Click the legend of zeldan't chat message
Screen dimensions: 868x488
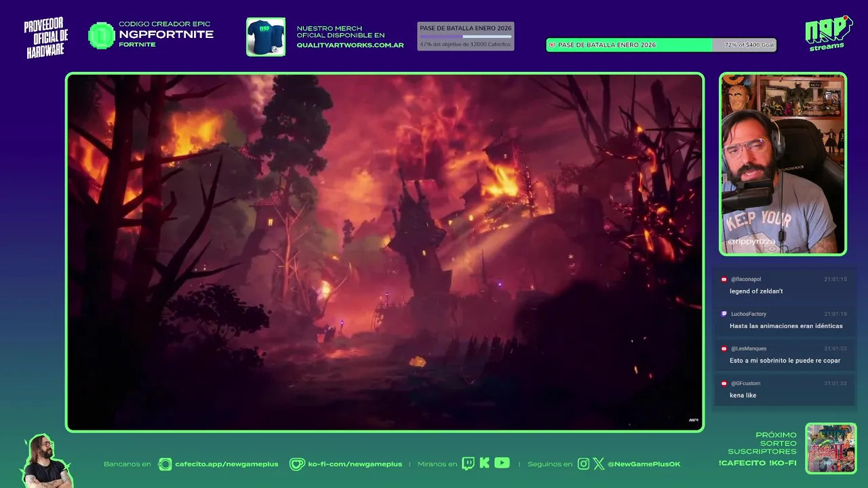(756, 291)
